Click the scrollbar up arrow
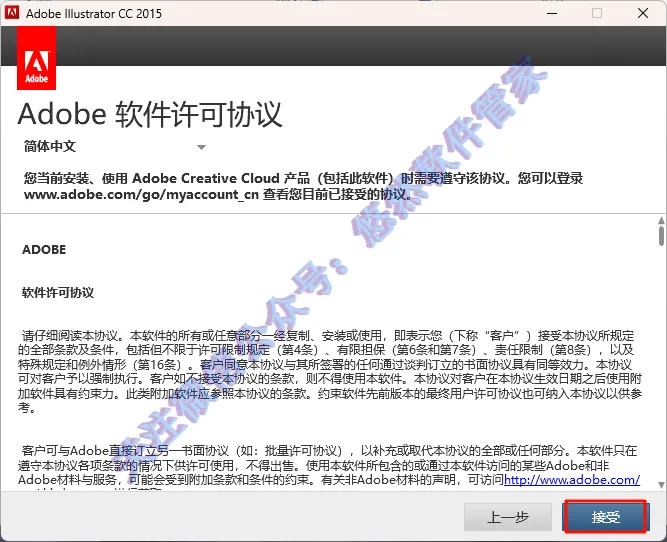 click(661, 220)
